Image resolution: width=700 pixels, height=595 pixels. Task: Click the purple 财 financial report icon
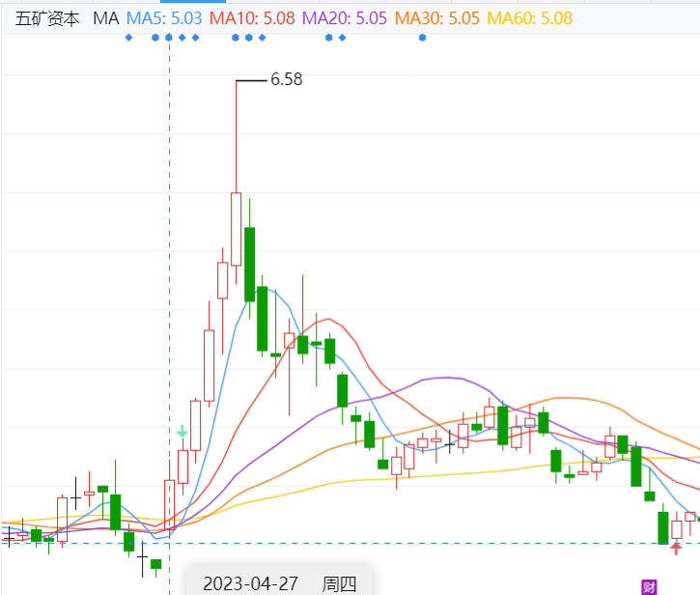(649, 587)
